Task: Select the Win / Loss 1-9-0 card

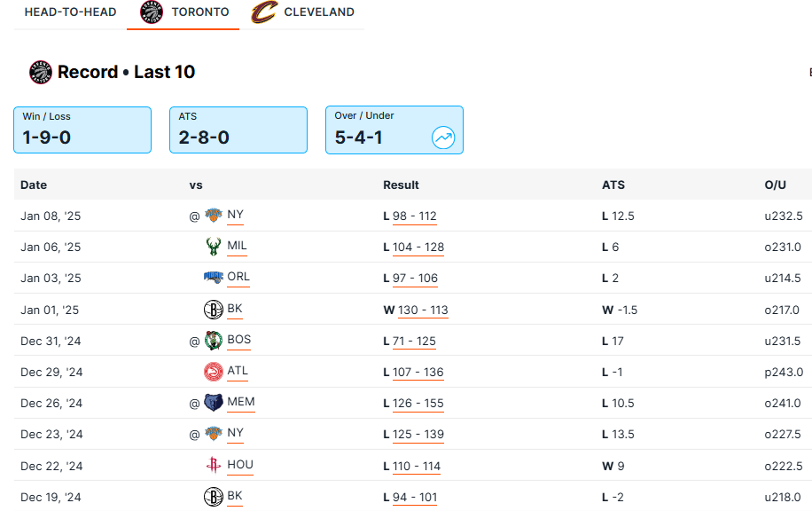Action: pos(82,130)
